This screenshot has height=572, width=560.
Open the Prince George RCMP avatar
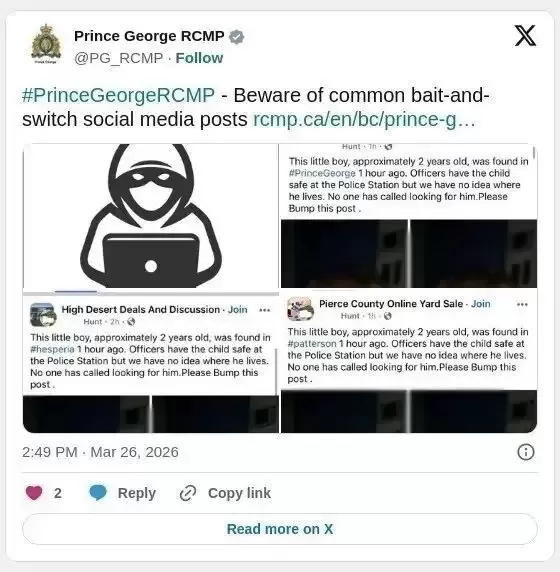coord(46,44)
